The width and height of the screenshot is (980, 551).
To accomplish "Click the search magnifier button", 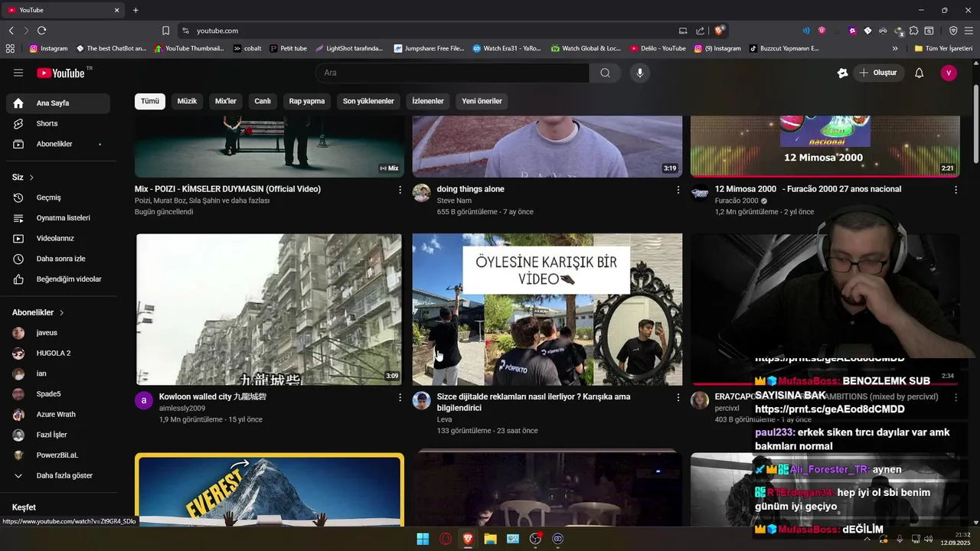I will pos(605,73).
